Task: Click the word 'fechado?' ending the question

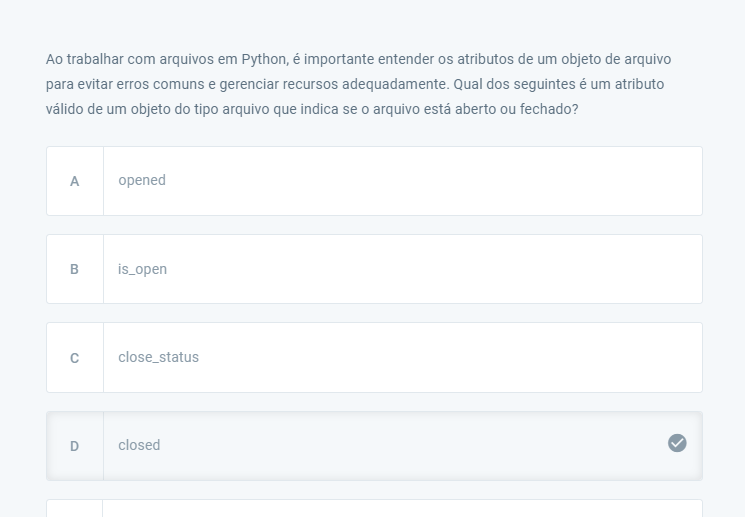Action: coord(549,109)
